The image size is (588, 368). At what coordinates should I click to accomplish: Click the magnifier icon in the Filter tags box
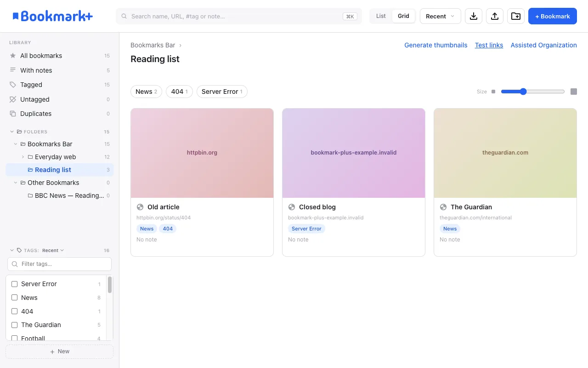tap(15, 264)
